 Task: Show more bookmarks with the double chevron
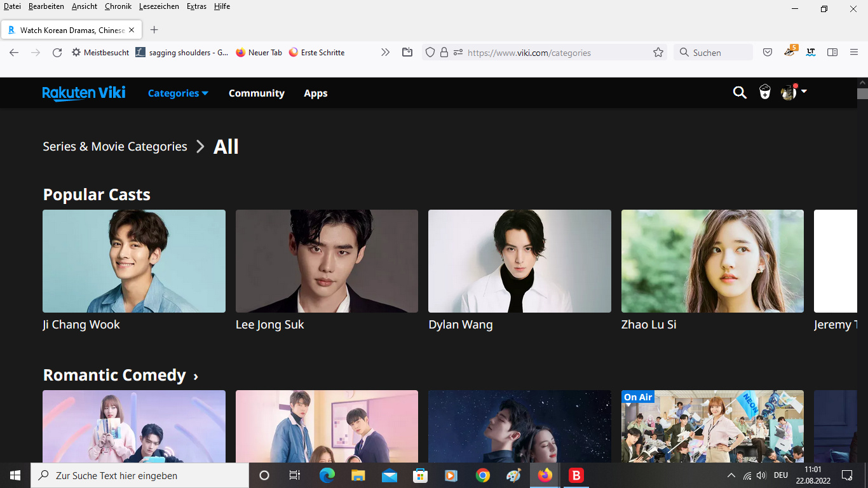coord(385,53)
